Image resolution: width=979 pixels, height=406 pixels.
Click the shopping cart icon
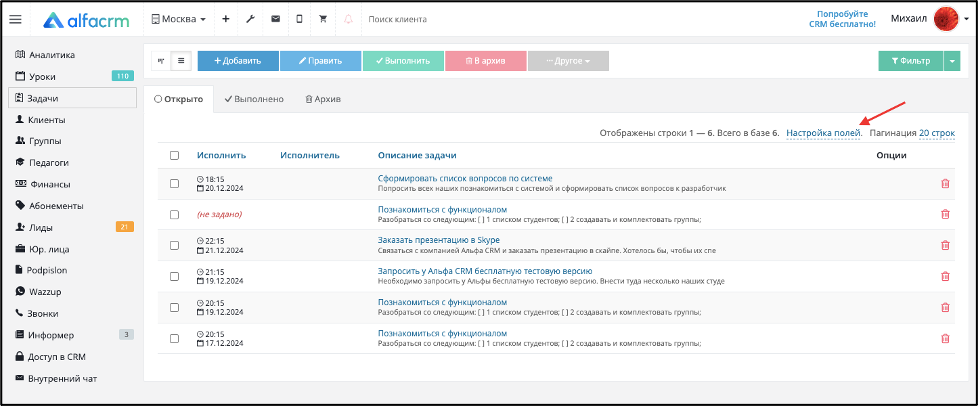323,19
